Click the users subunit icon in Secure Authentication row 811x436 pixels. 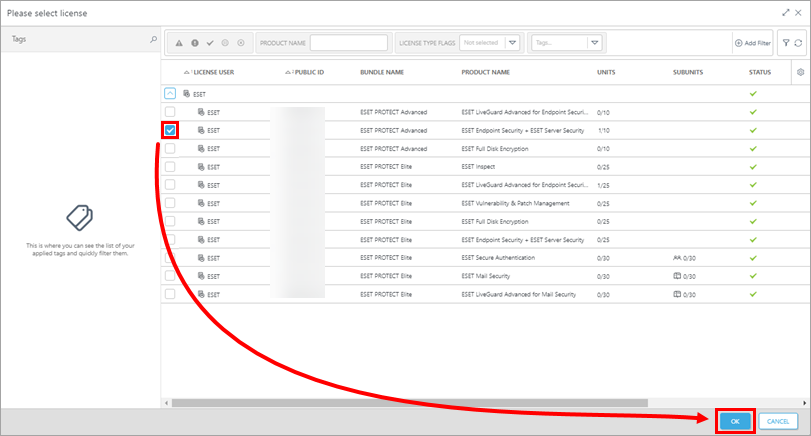(x=677, y=258)
